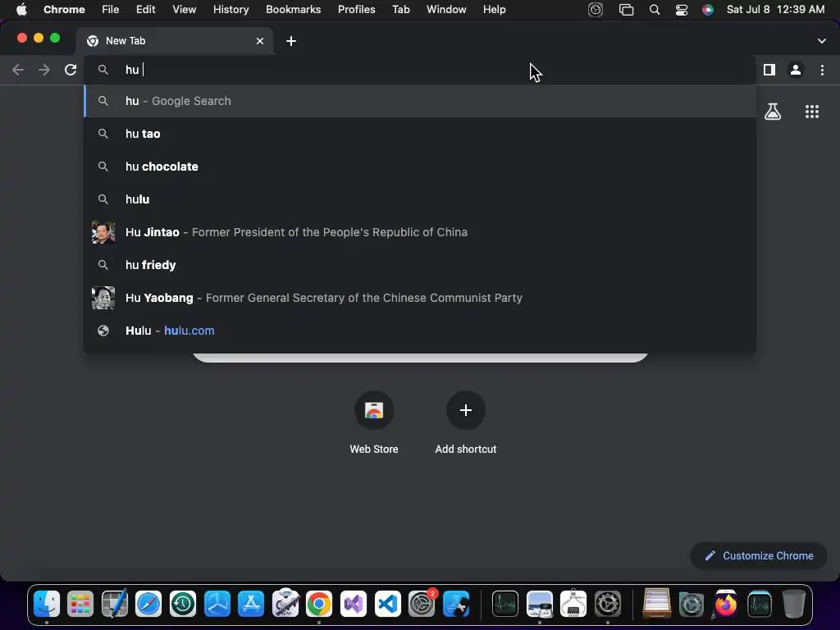Pick the "hulu" search suggestion
The height and width of the screenshot is (630, 840).
click(420, 199)
